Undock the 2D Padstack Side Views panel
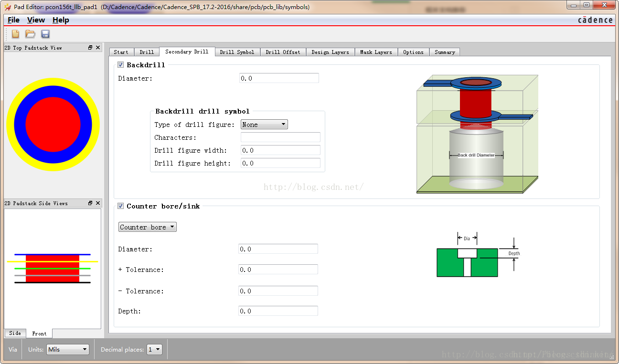The width and height of the screenshot is (619, 364). pyautogui.click(x=90, y=203)
